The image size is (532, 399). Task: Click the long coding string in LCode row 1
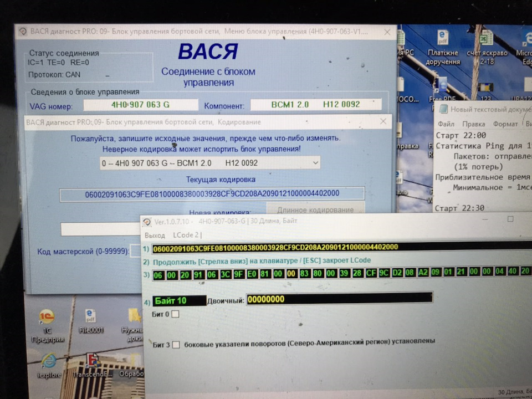click(342, 247)
